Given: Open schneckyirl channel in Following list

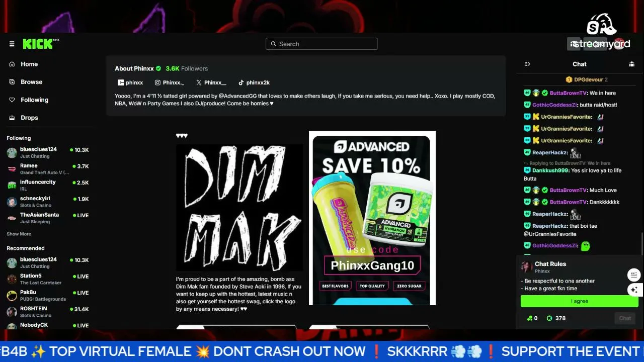Looking at the screenshot, I should coord(48,202).
